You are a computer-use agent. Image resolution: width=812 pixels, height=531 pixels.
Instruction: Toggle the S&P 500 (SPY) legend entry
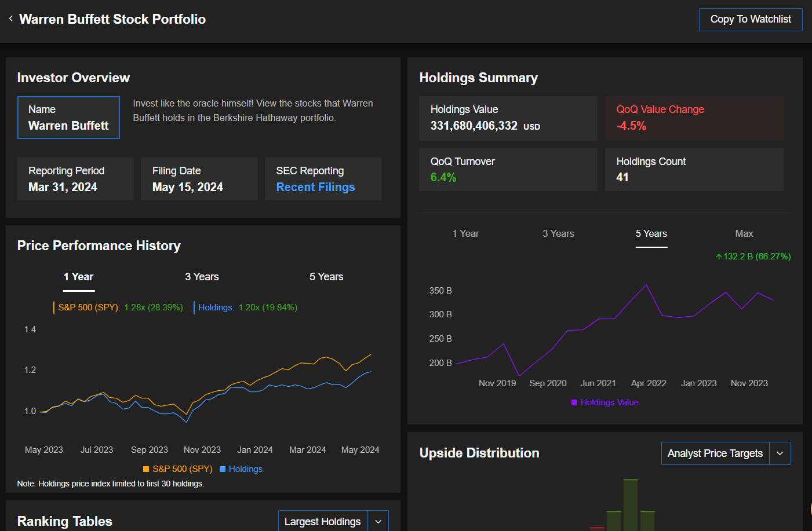pos(177,469)
